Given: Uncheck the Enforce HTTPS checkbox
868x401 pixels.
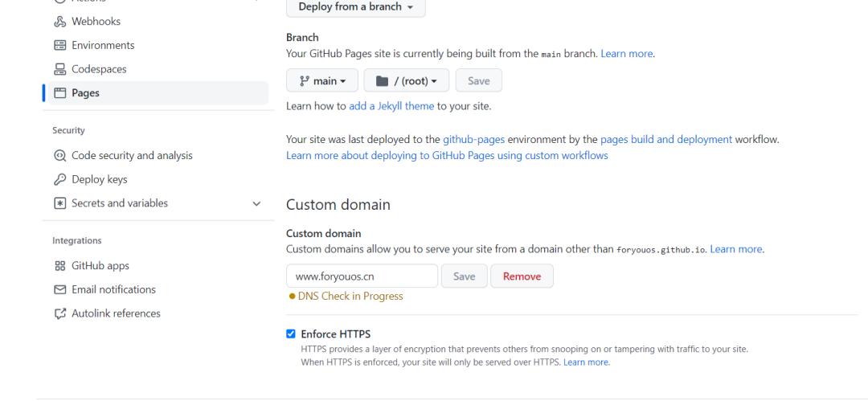Looking at the screenshot, I should pyautogui.click(x=291, y=334).
